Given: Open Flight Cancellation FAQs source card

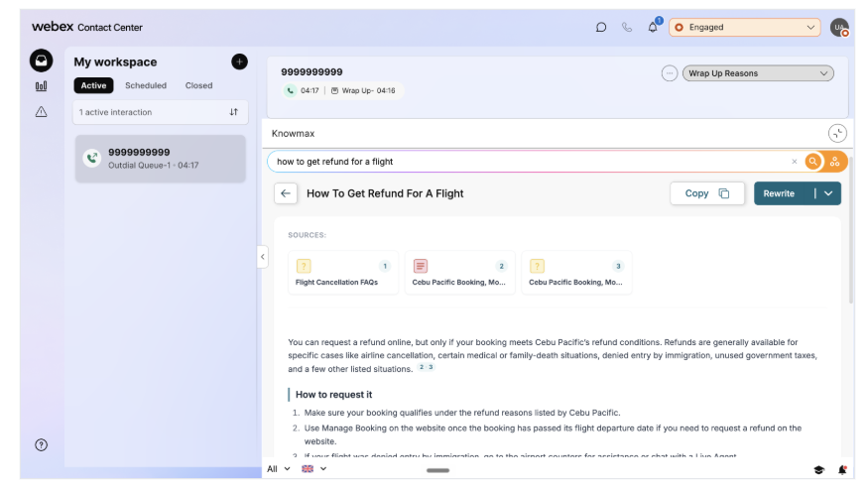Looking at the screenshot, I should tap(343, 273).
